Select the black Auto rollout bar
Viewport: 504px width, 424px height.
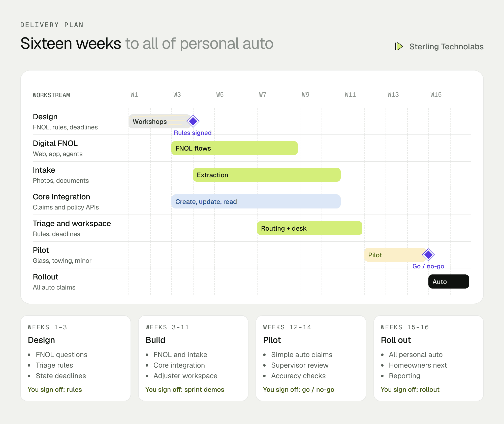tap(449, 281)
